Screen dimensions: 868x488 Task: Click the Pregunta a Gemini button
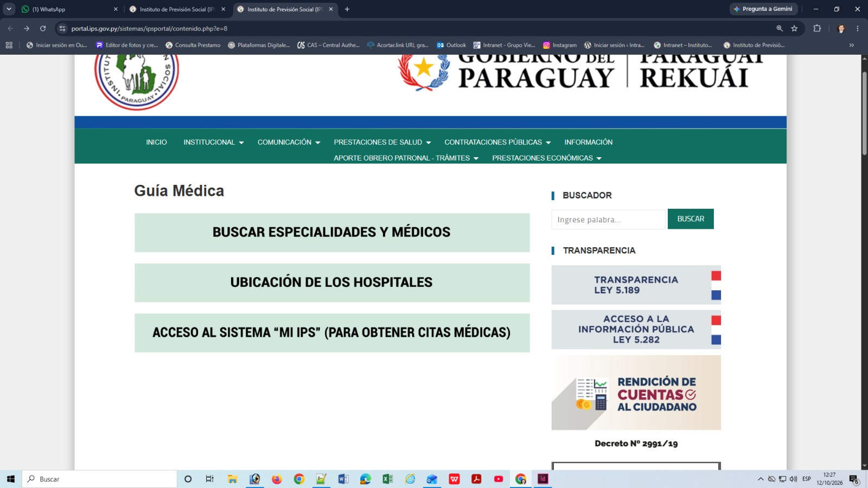click(763, 9)
